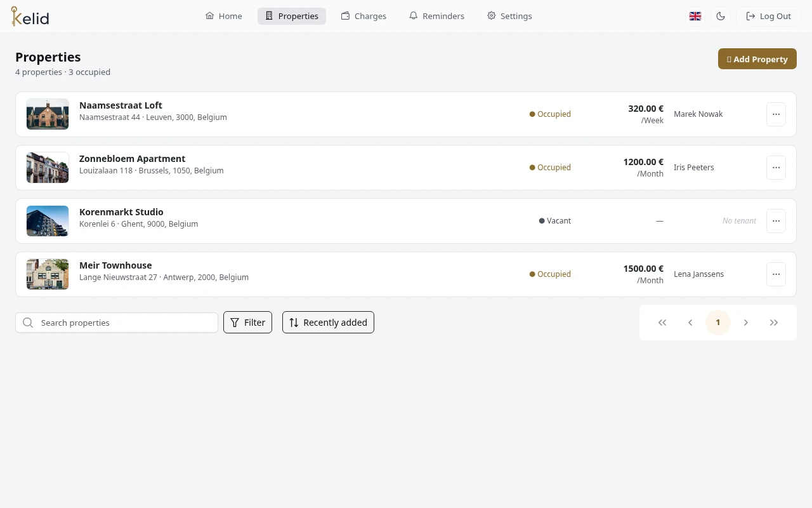Go to previous page arrow
The width and height of the screenshot is (812, 508).
coord(690,323)
